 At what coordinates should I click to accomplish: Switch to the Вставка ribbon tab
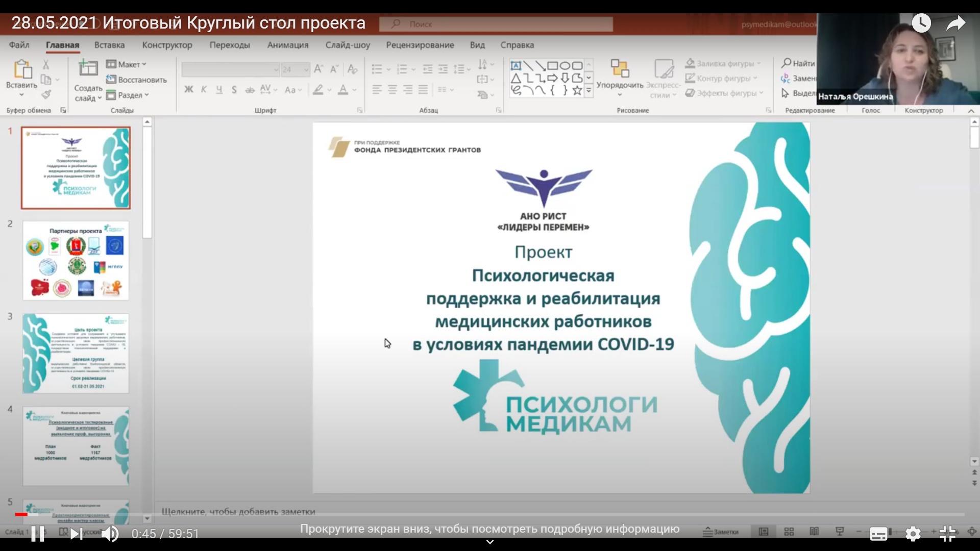pyautogui.click(x=109, y=45)
